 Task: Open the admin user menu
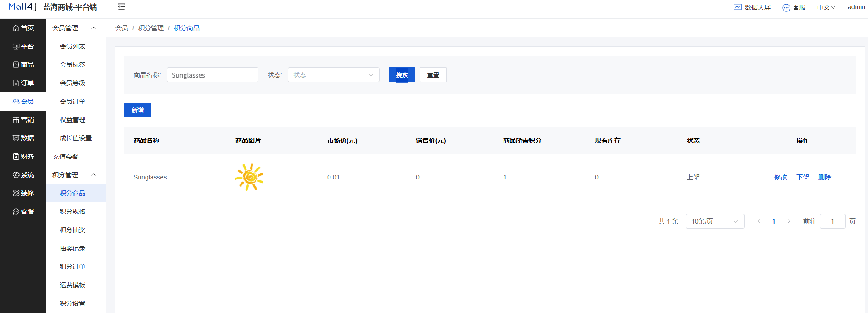pyautogui.click(x=856, y=7)
